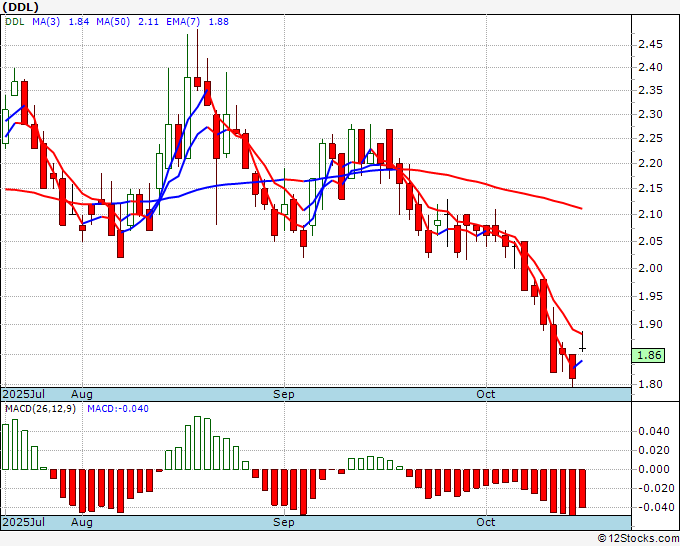This screenshot has height=546, width=680.
Task: Click Sep on the price chart date axis
Action: point(284,394)
